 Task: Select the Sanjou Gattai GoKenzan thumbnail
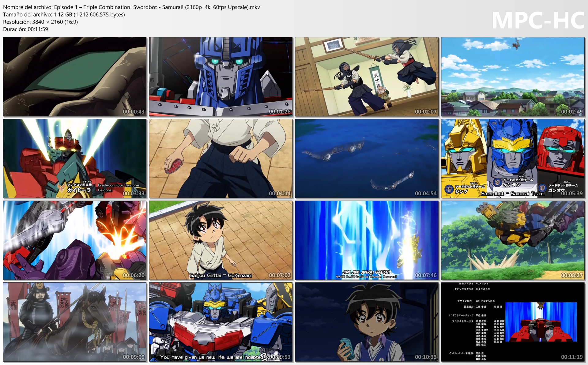tap(221, 240)
